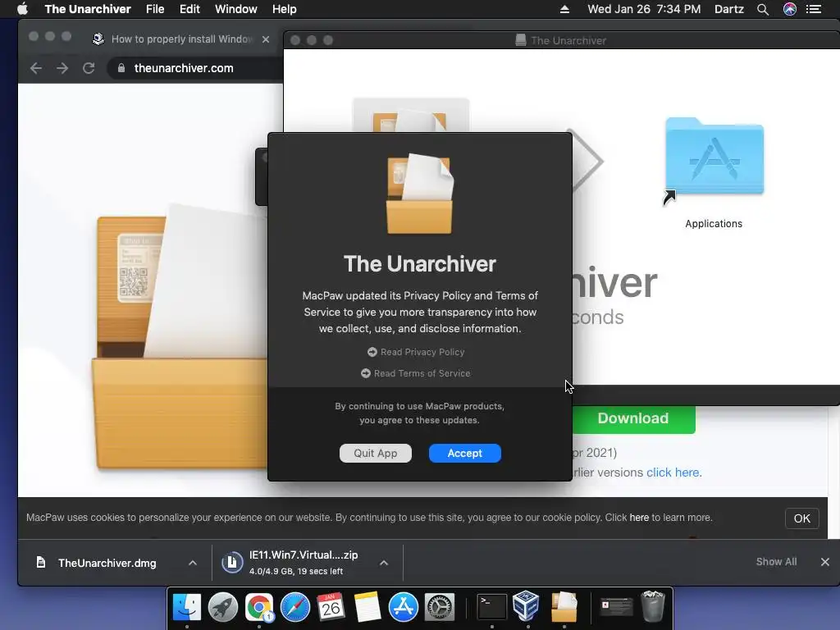Viewport: 840px width, 630px height.
Task: Click the Dartz user name in menu bar
Action: [x=729, y=9]
